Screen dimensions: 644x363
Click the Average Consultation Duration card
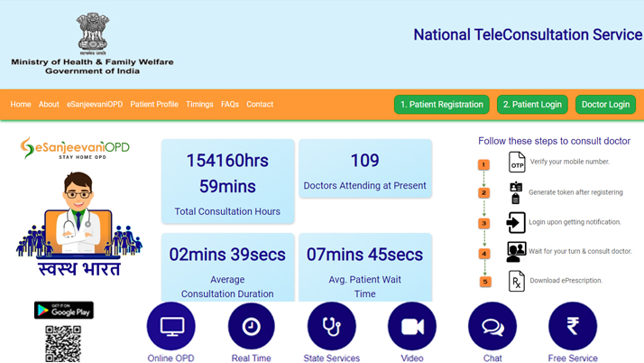click(x=228, y=267)
